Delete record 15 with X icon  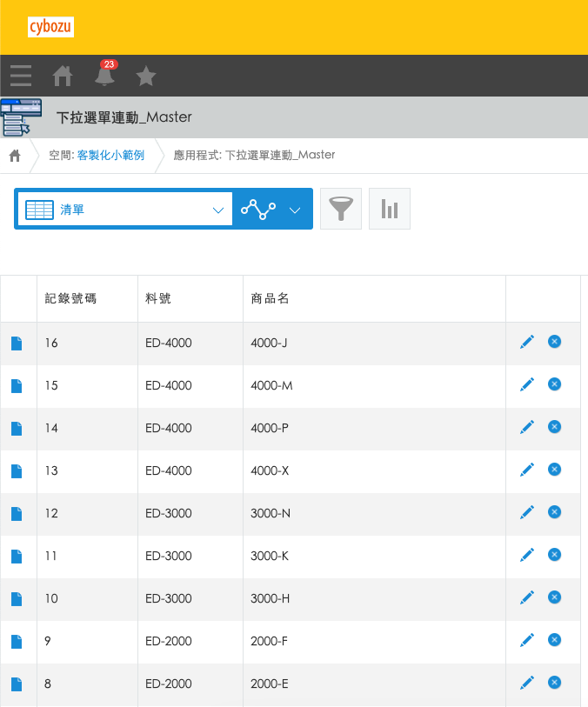click(x=555, y=384)
